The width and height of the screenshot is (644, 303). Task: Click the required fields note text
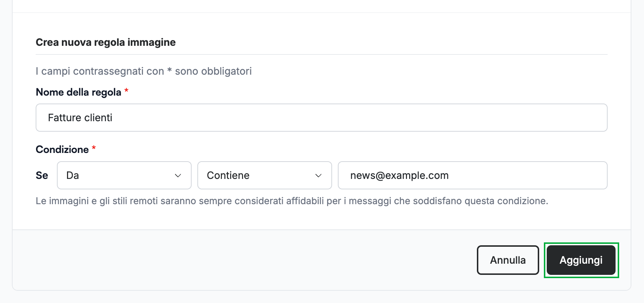[x=144, y=71]
